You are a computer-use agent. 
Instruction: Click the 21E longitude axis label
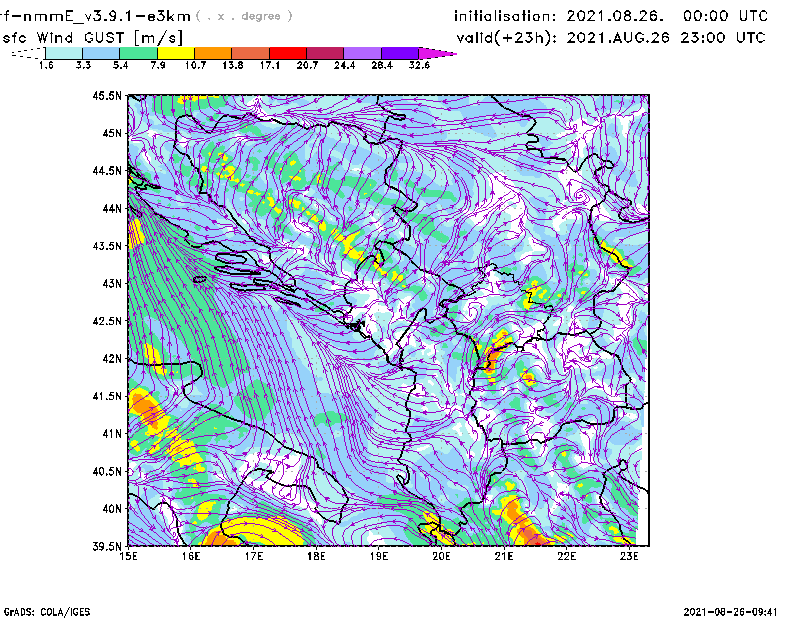[x=504, y=556]
